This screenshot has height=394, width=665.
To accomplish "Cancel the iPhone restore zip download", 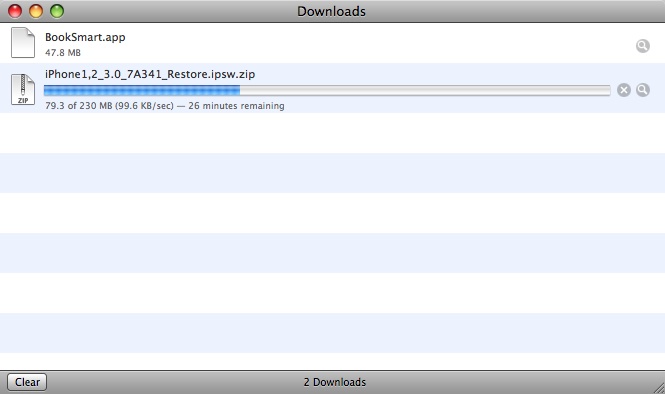I will click(x=623, y=90).
